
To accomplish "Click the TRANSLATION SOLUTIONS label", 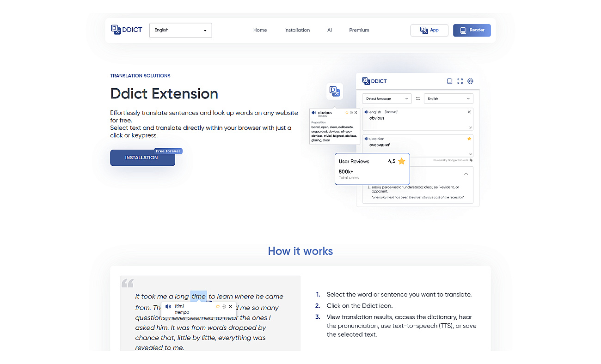I will 140,76.
